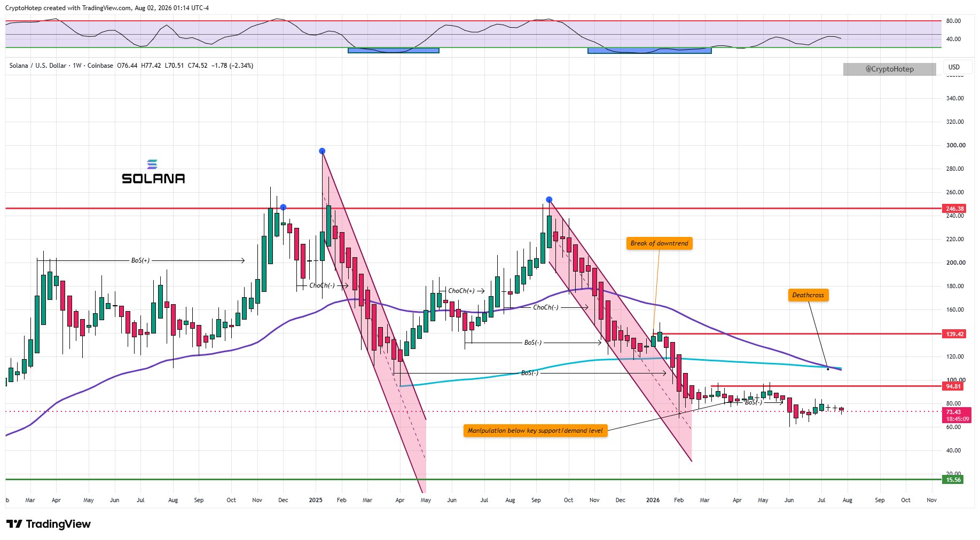This screenshot has width=980, height=540.
Task: Click the countdown timer "18:45:09"
Action: (957, 419)
